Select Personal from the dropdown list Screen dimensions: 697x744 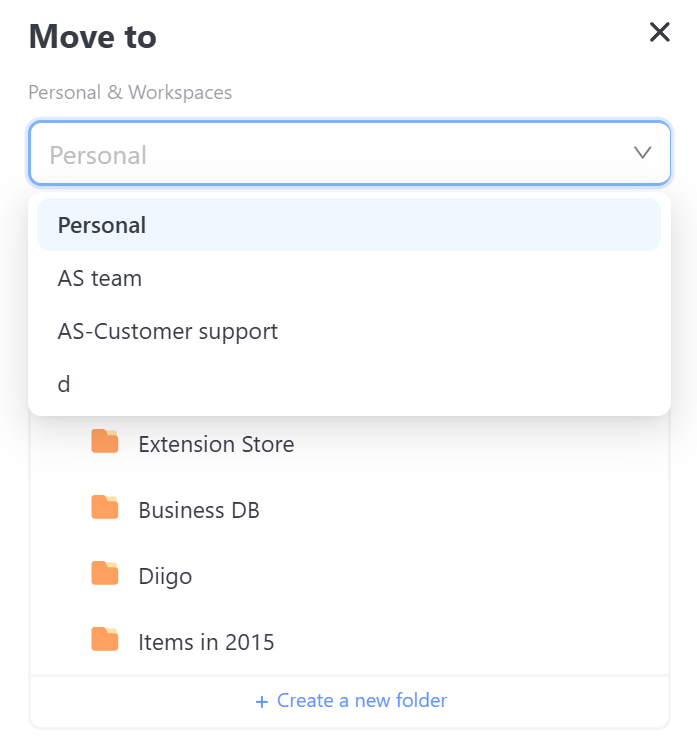[x=349, y=225]
